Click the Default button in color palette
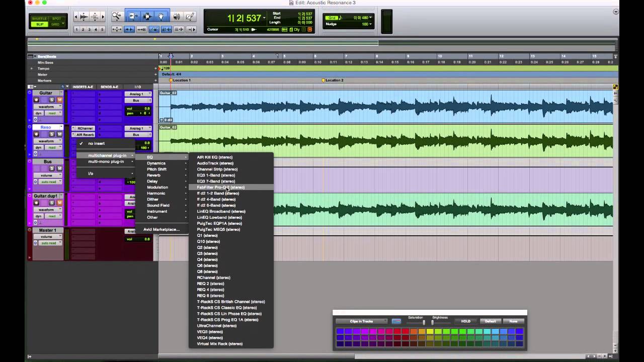 tap(490, 321)
